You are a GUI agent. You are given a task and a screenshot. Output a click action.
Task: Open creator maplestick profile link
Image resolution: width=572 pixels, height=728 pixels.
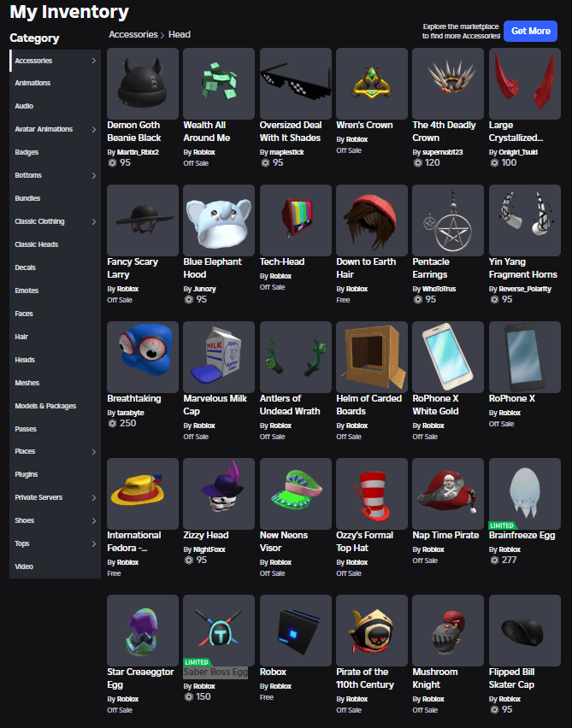pos(286,152)
